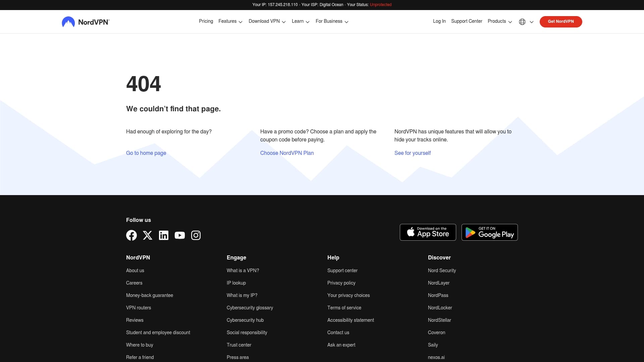Expand the Download VPN dropdown

coord(267,21)
